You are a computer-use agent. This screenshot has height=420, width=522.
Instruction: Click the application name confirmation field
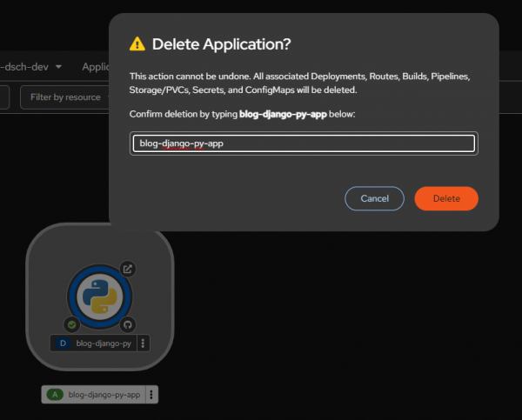pos(303,143)
